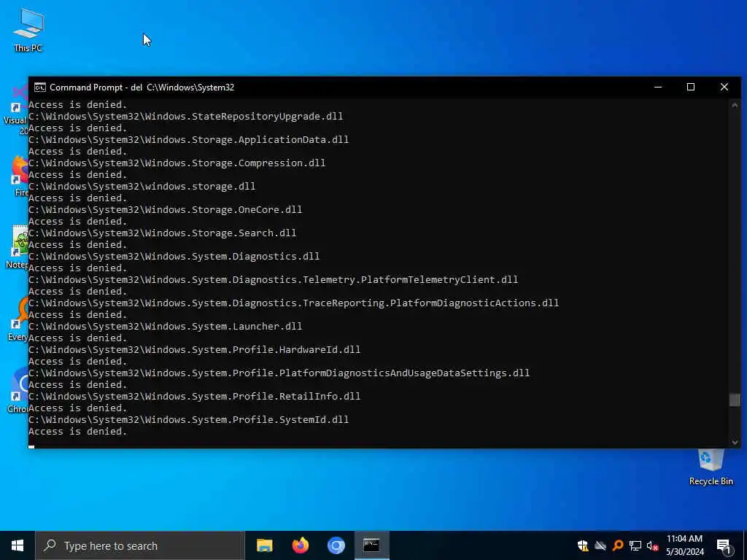This screenshot has height=560, width=747.
Task: Click the Windows.System.Profile.RetailInfo.dll line
Action: [x=194, y=396]
